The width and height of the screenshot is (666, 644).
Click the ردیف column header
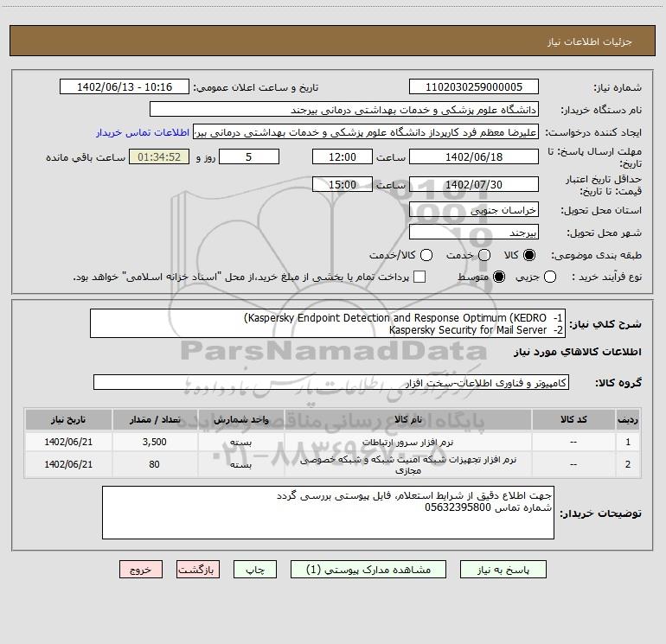pos(628,419)
